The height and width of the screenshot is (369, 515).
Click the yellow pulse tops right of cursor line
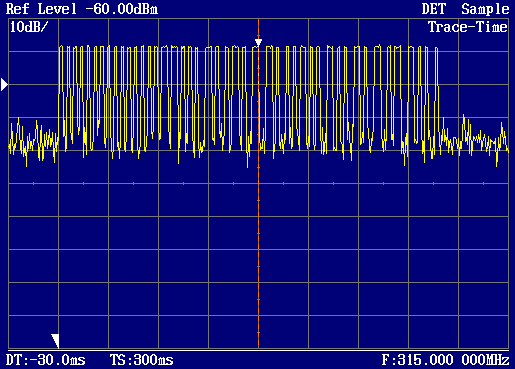point(350,48)
